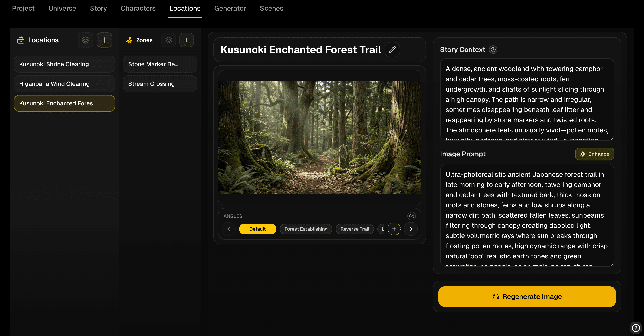Open the Characters tab
Viewport: 644px width, 336px height.
pyautogui.click(x=138, y=8)
